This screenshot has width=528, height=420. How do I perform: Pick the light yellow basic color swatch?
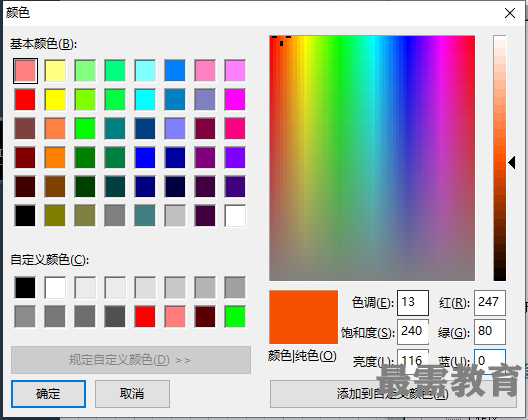tap(55, 71)
